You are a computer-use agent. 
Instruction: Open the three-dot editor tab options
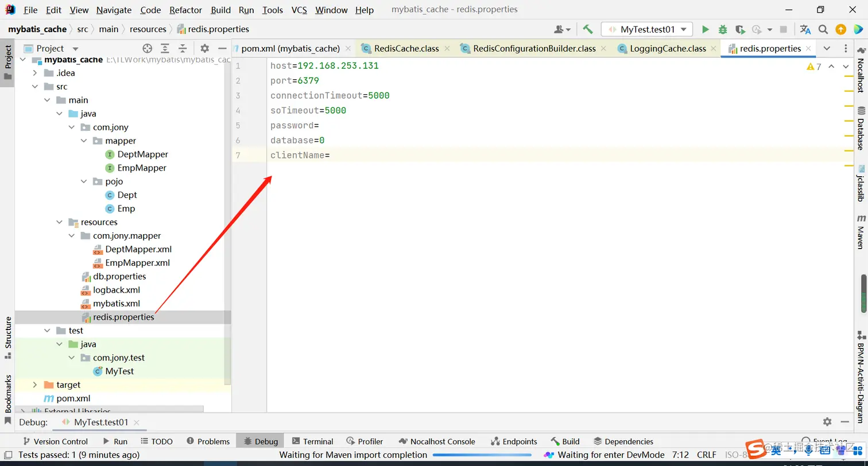pyautogui.click(x=846, y=48)
